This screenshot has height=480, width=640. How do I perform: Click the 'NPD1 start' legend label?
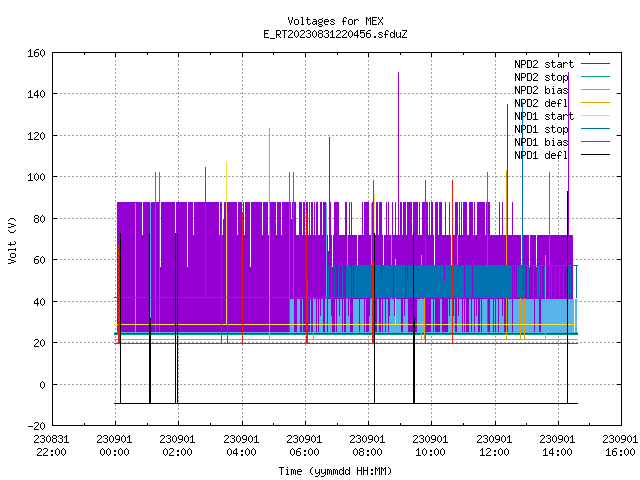[544, 116]
